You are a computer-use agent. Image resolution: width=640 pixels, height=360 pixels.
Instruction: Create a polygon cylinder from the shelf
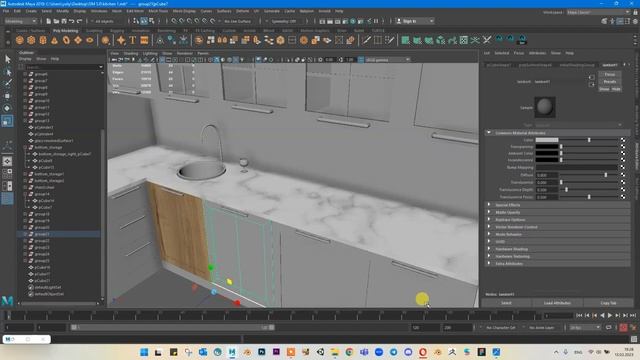click(x=43, y=40)
